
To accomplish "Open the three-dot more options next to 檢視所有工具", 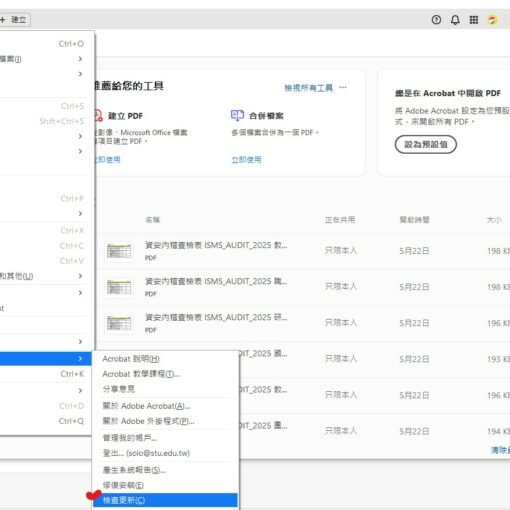I will [x=343, y=87].
